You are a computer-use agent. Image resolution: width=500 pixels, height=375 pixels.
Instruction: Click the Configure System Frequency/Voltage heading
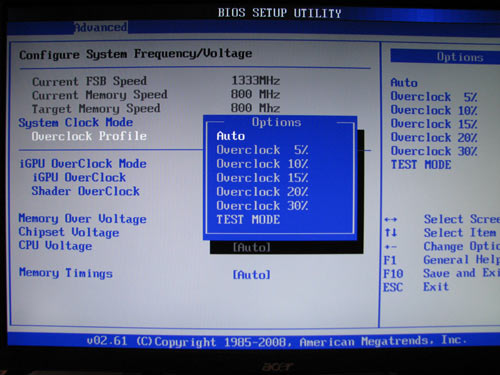(x=136, y=54)
